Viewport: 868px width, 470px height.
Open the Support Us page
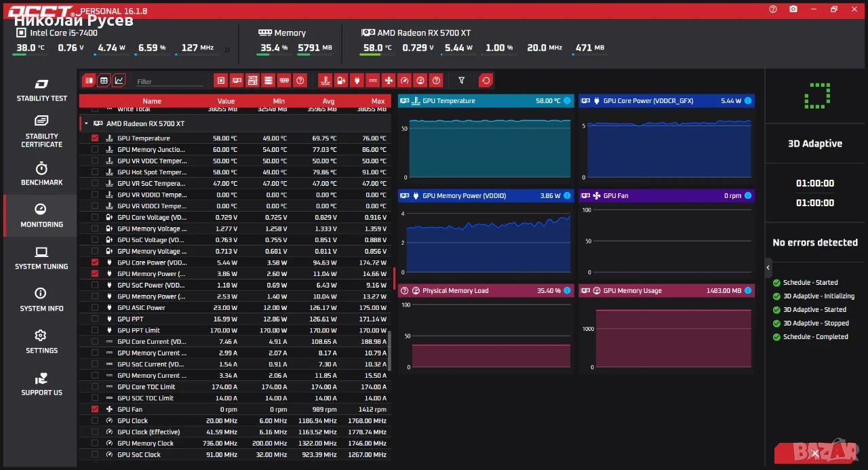pos(41,384)
